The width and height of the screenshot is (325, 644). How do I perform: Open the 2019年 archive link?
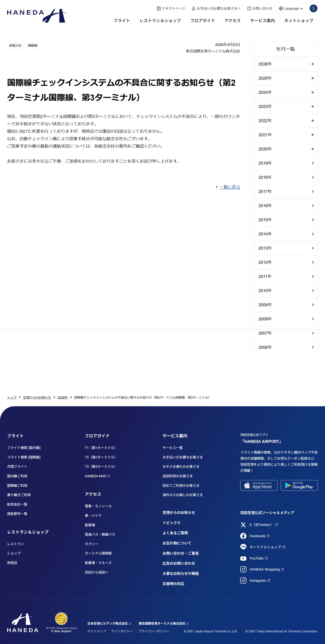click(285, 163)
